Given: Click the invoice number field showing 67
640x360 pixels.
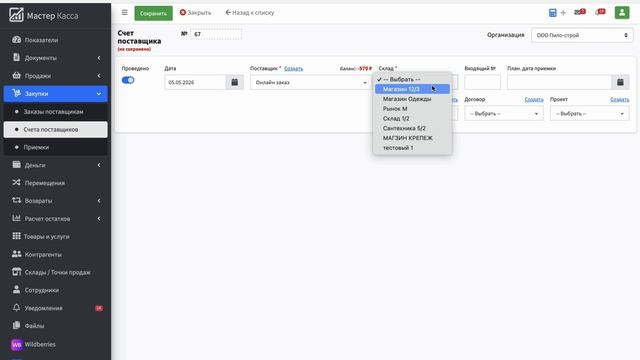Looking at the screenshot, I should point(216,34).
